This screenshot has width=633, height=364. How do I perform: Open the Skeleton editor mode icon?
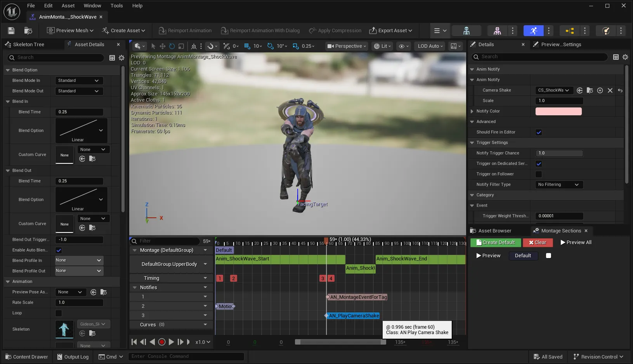pos(467,31)
